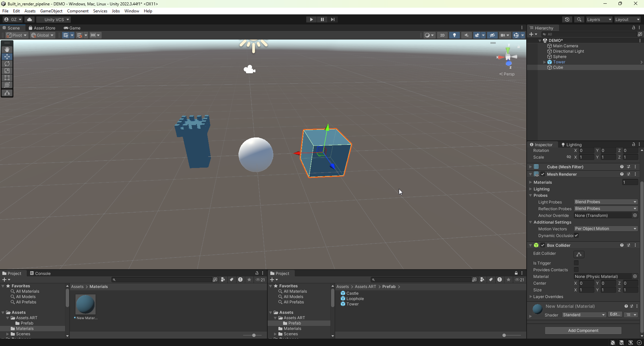Enable the Provides Contacts checkbox
This screenshot has height=346, width=644.
[x=576, y=270]
